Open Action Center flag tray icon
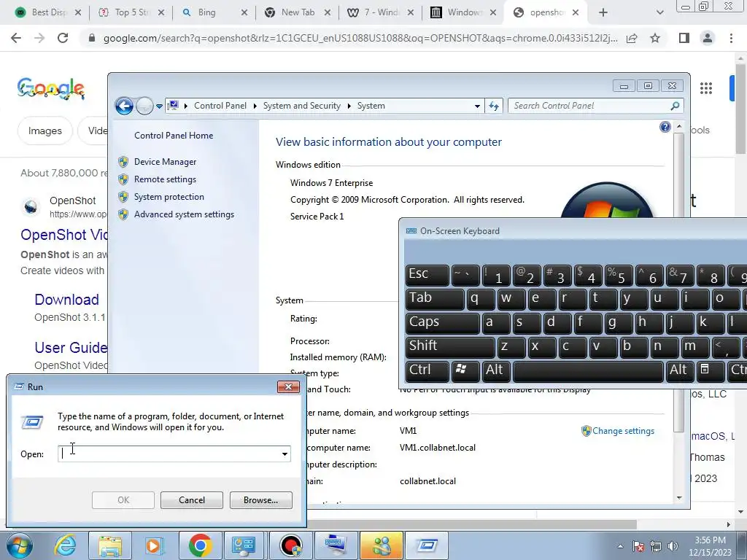 tap(638, 546)
